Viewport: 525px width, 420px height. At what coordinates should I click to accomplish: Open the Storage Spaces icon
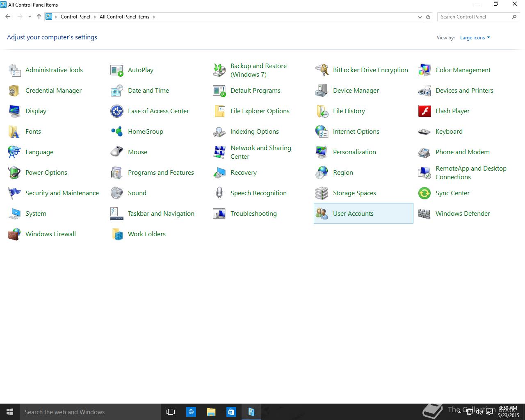pos(322,193)
